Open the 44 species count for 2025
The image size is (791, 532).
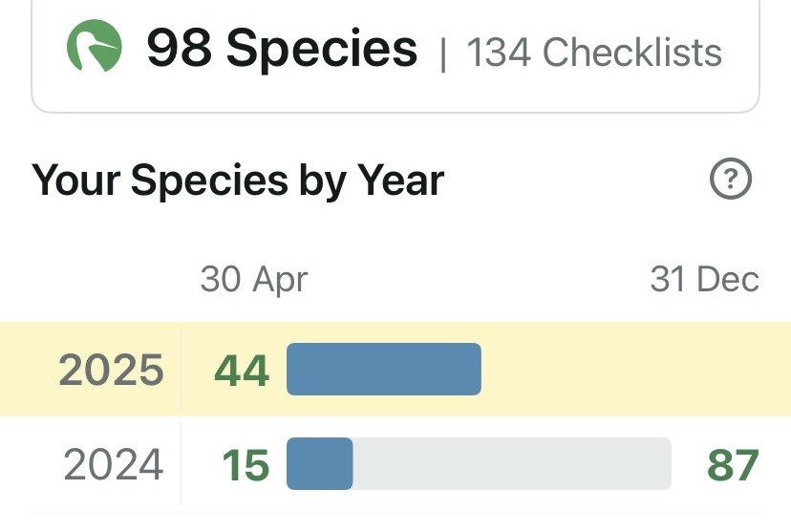tap(242, 371)
